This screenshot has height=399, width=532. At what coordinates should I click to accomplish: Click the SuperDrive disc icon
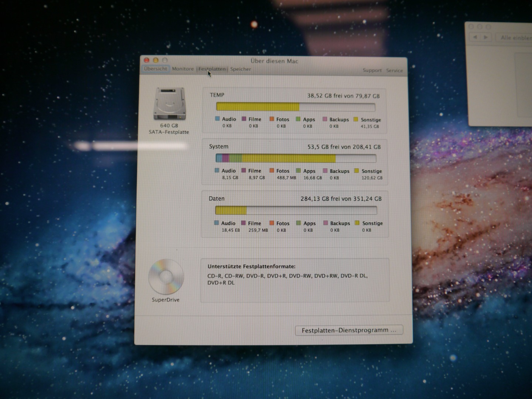(x=166, y=277)
